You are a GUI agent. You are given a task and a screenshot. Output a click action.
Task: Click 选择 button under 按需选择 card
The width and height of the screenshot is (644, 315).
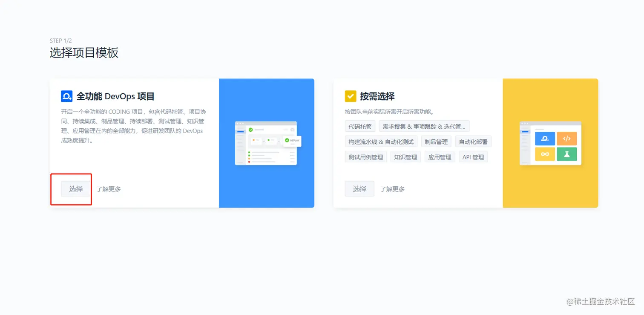(x=359, y=189)
